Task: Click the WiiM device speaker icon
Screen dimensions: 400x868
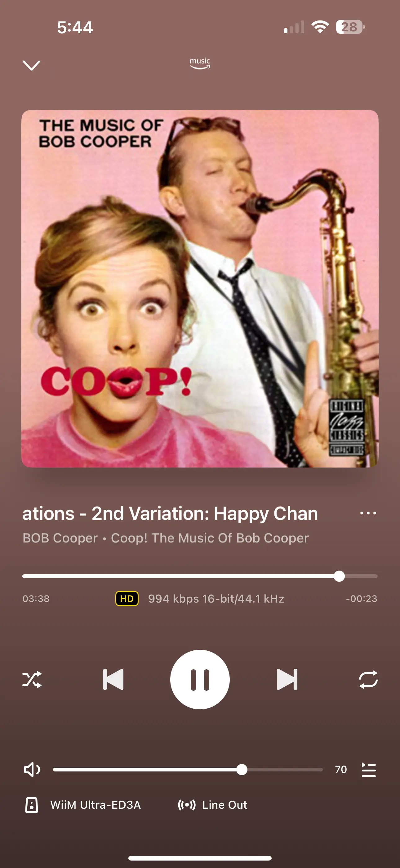Action: [x=32, y=805]
